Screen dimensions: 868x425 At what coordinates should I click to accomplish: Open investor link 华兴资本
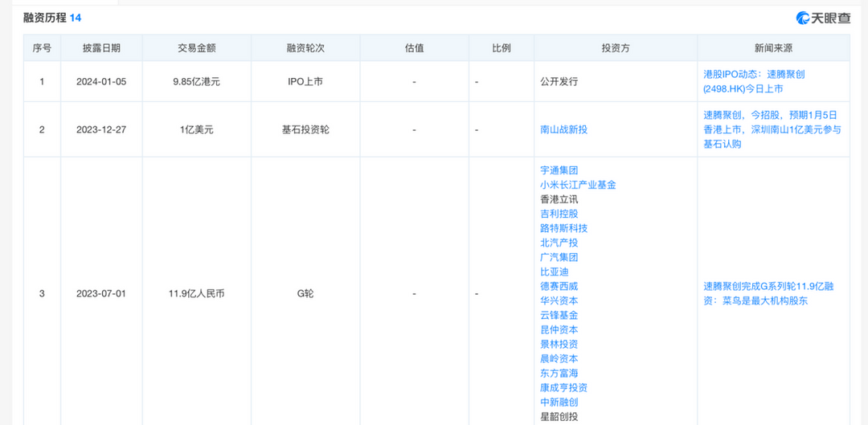pyautogui.click(x=559, y=300)
